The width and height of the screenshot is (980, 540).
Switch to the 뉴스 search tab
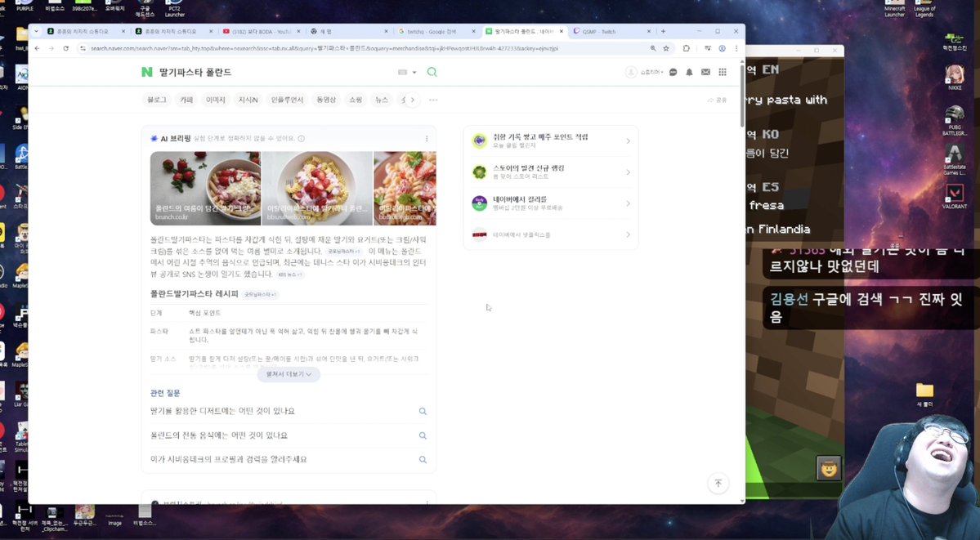[x=381, y=100]
